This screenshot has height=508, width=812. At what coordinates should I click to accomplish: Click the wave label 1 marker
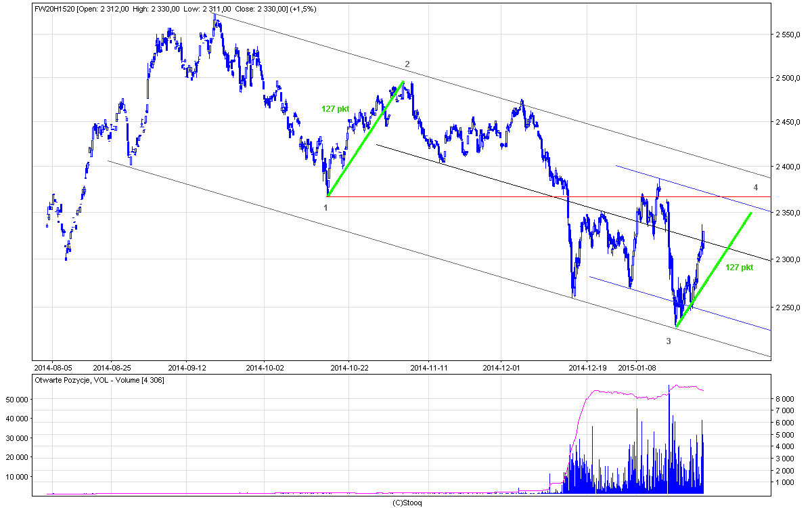coord(325,208)
